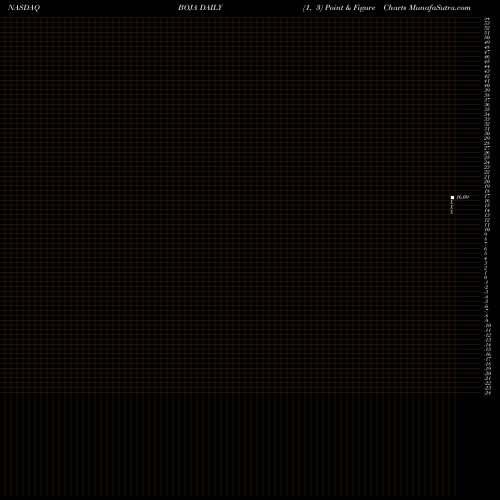Click the BOJA DAILY chart title
This screenshot has height=500, width=500.
click(x=200, y=8)
